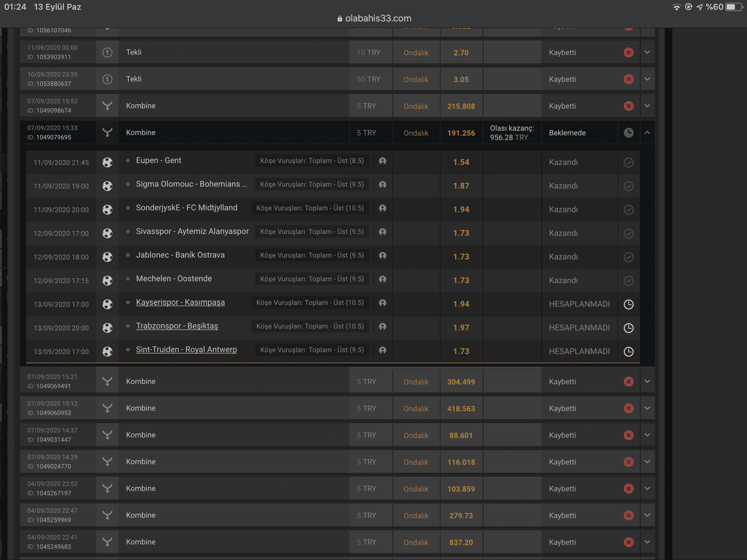Click the won checkmark icon for Eupen - Gent
747x560 pixels.
[629, 162]
